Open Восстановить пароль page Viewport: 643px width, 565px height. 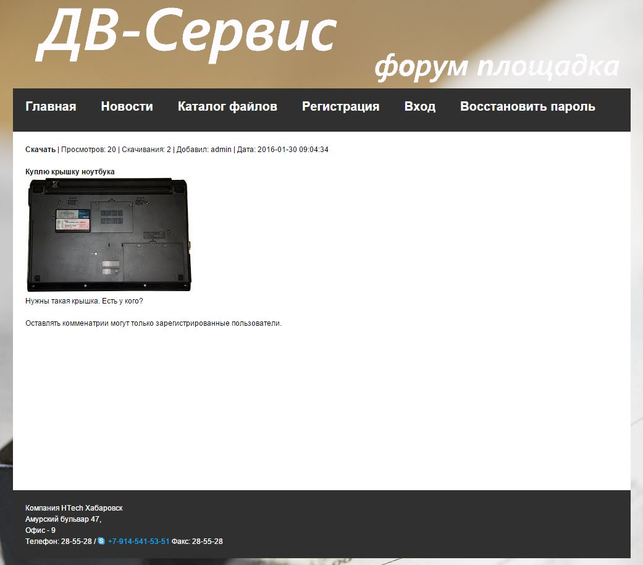(528, 107)
